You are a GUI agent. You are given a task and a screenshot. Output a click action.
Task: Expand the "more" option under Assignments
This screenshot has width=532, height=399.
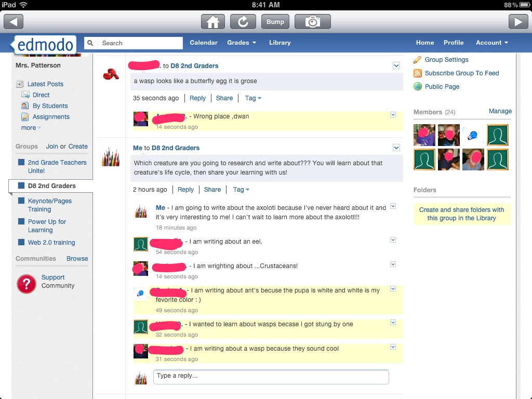[28, 128]
